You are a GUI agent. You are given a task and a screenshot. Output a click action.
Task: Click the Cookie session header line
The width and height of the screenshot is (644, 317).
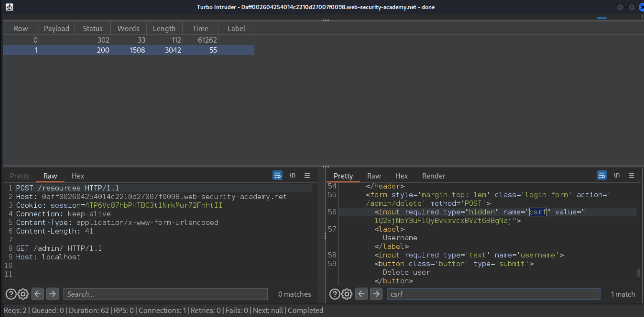pyautogui.click(x=119, y=205)
